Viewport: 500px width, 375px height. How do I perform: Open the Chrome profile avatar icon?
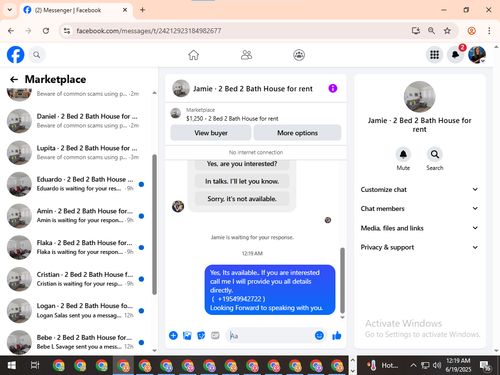point(471,31)
